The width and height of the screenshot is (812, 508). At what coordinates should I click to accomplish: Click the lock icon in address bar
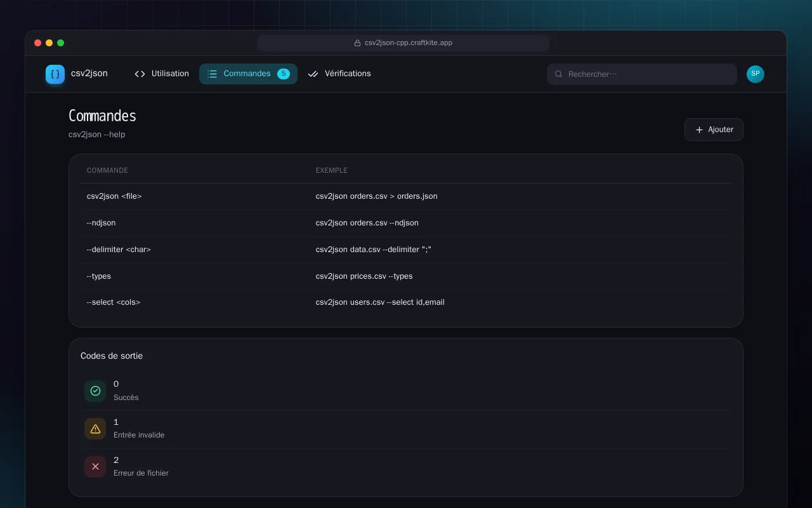pyautogui.click(x=357, y=43)
